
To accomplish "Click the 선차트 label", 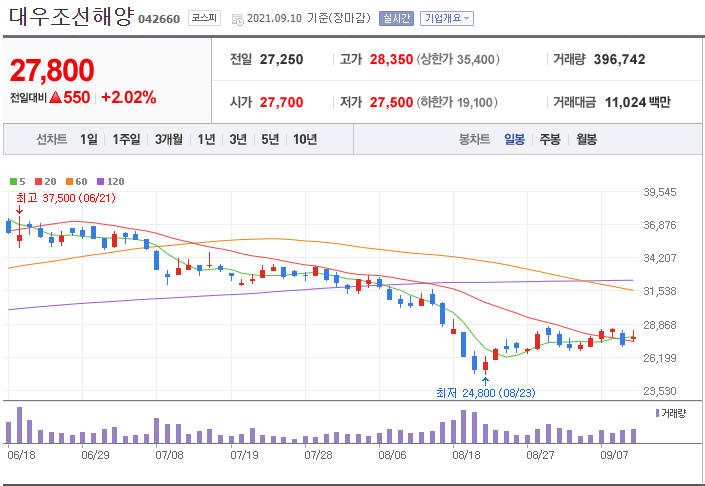I will pos(52,139).
